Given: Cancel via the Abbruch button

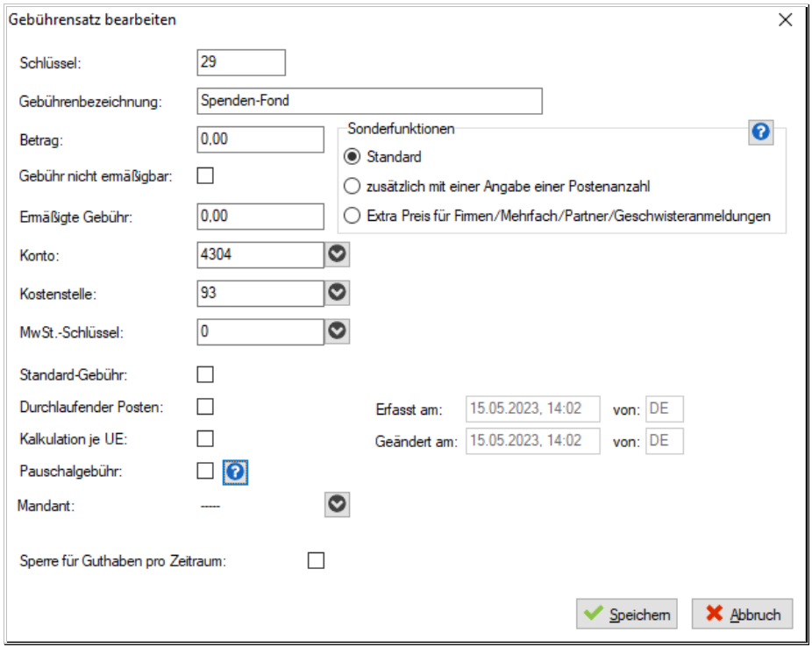Looking at the screenshot, I should 742,614.
